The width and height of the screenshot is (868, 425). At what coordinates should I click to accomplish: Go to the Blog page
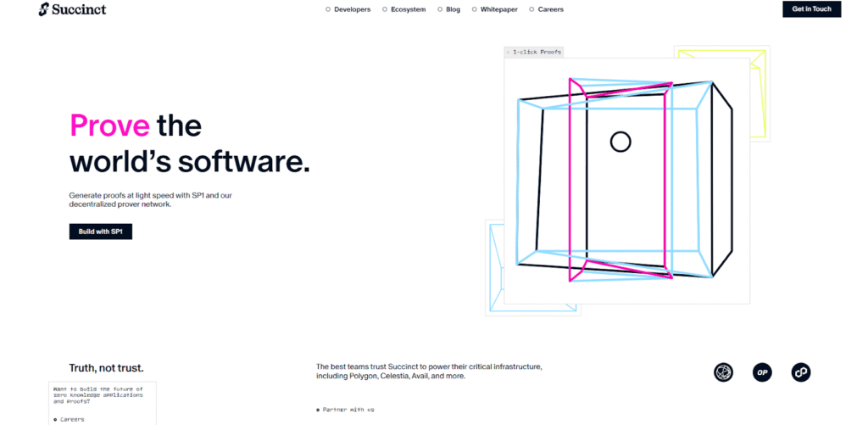(453, 9)
